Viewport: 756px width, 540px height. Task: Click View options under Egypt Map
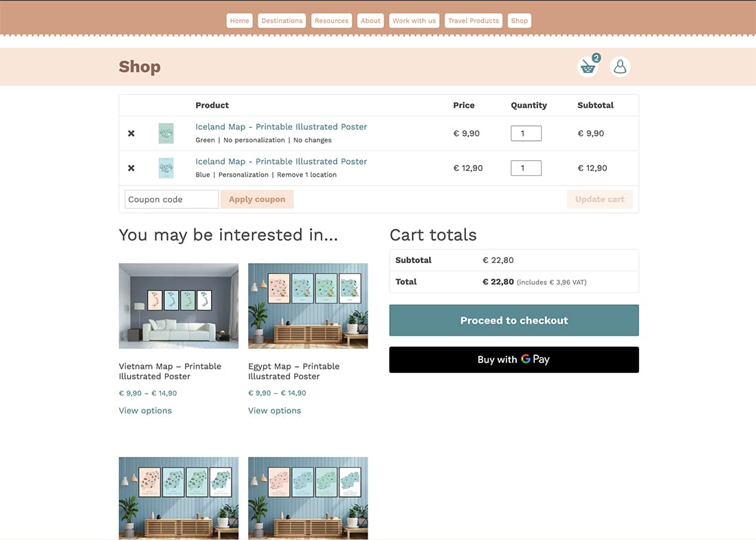pyautogui.click(x=274, y=410)
